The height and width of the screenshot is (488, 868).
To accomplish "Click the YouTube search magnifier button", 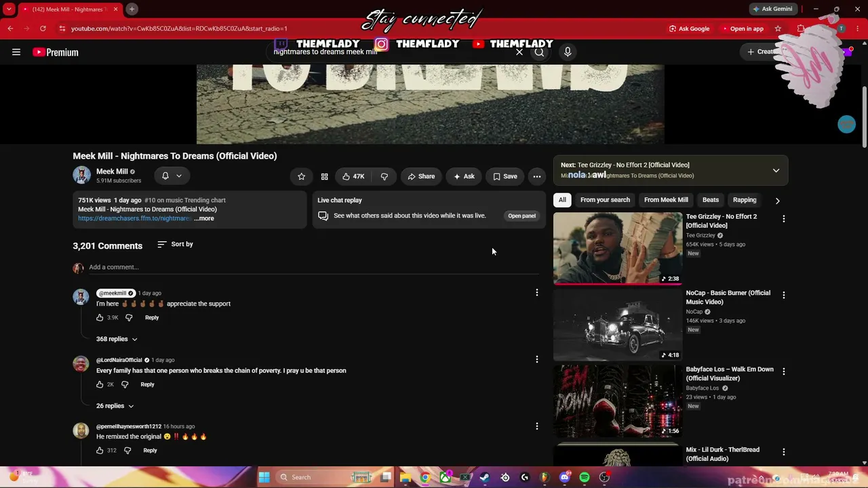I will [539, 52].
